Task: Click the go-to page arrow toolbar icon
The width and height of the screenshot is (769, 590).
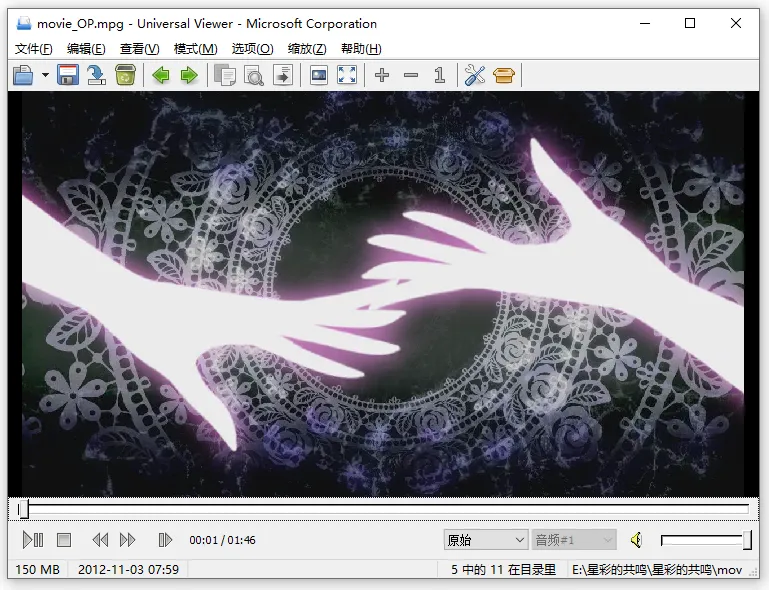Action: point(283,76)
